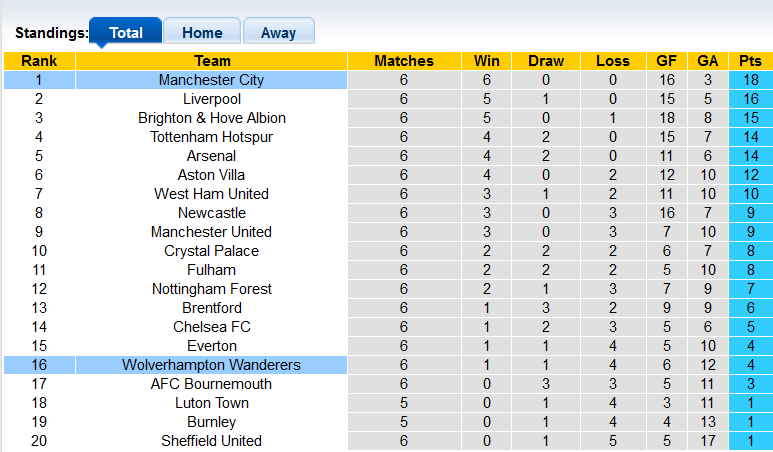Image resolution: width=773 pixels, height=452 pixels.
Task: Select Sheffield United at the bottom
Action: pyautogui.click(x=211, y=441)
